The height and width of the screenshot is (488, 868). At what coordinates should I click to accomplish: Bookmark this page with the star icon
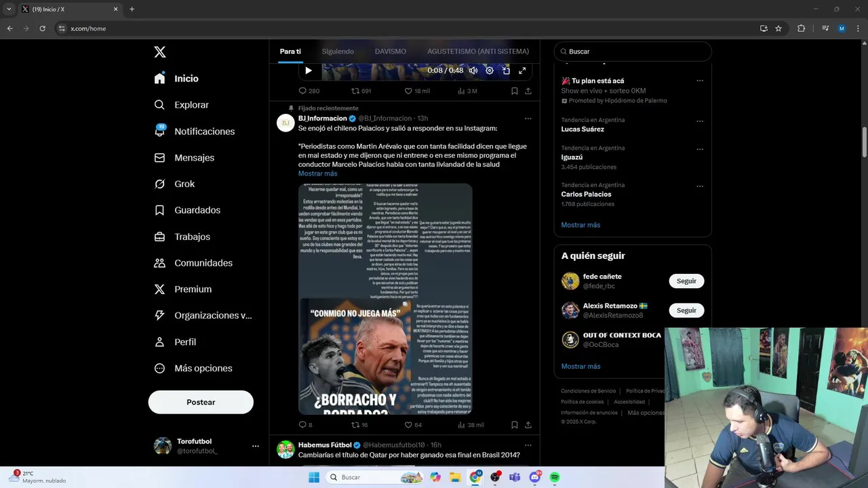[x=778, y=28]
